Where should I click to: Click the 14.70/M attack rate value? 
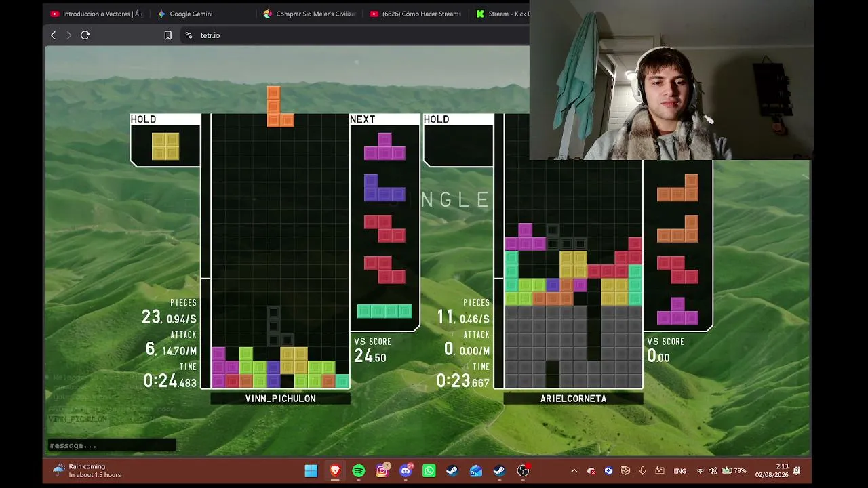tap(178, 351)
